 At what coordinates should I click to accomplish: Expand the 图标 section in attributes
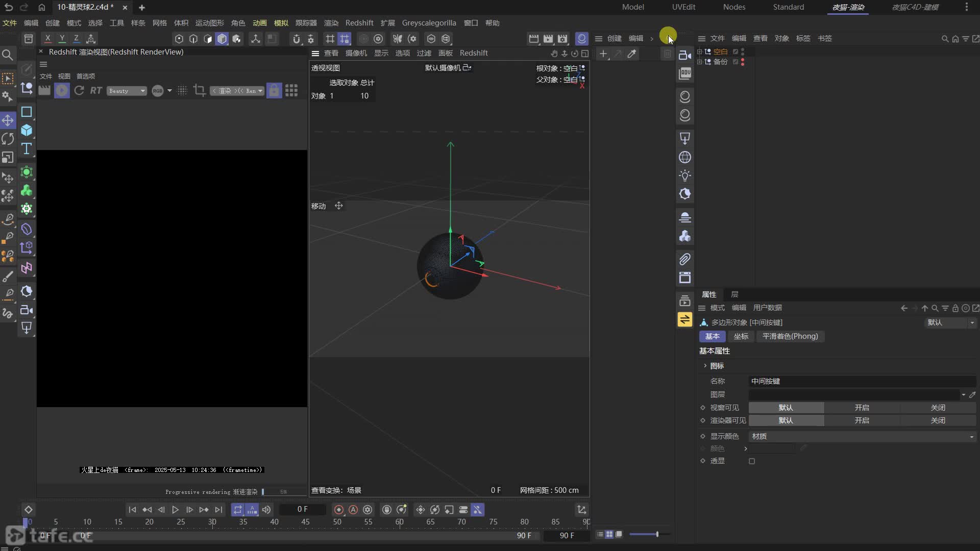[705, 366]
